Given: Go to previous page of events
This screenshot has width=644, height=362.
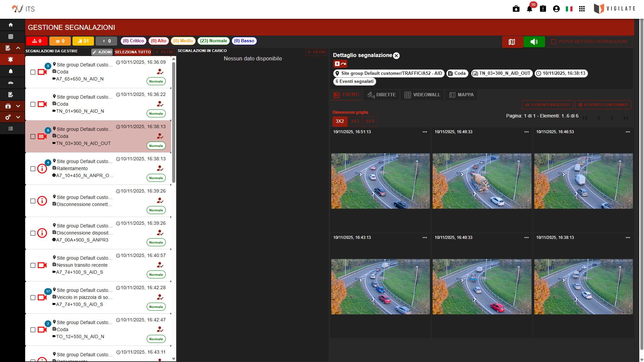Looking at the screenshot, I should coord(599,118).
